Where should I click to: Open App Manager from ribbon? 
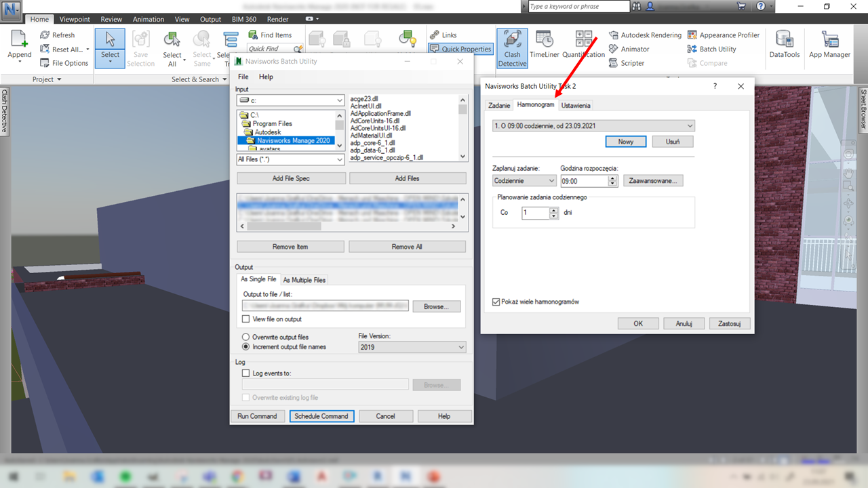click(829, 46)
